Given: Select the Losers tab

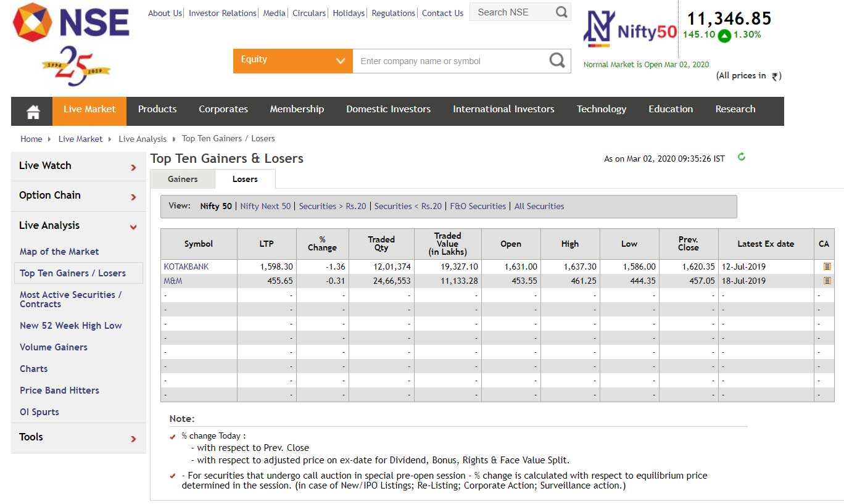Looking at the screenshot, I should point(245,179).
